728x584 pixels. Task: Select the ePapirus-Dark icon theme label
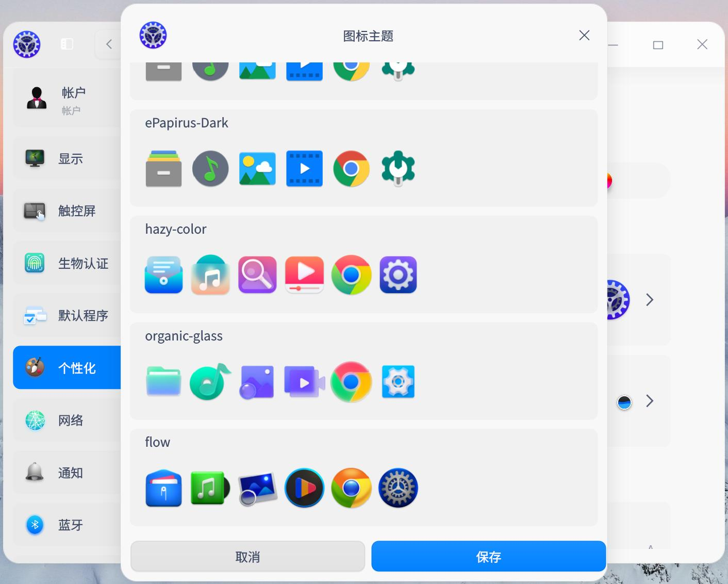[187, 123]
